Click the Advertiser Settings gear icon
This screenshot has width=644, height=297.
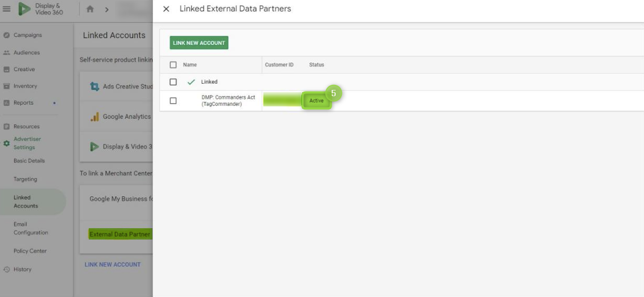pos(6,143)
